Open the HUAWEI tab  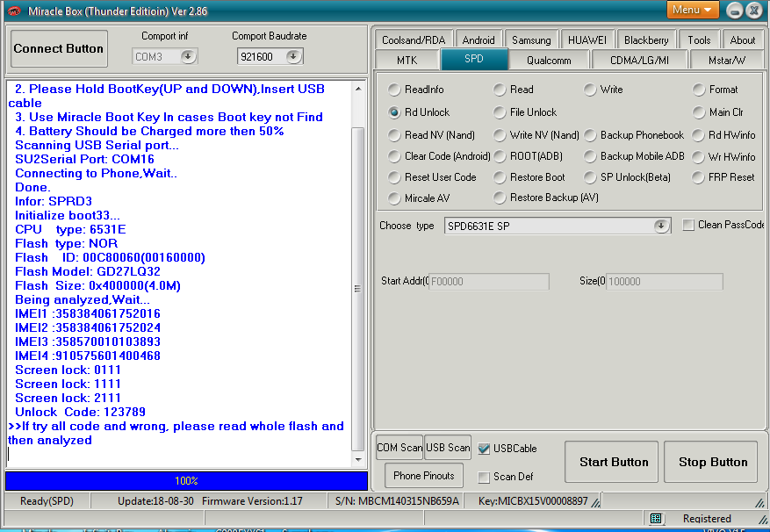pyautogui.click(x=586, y=40)
